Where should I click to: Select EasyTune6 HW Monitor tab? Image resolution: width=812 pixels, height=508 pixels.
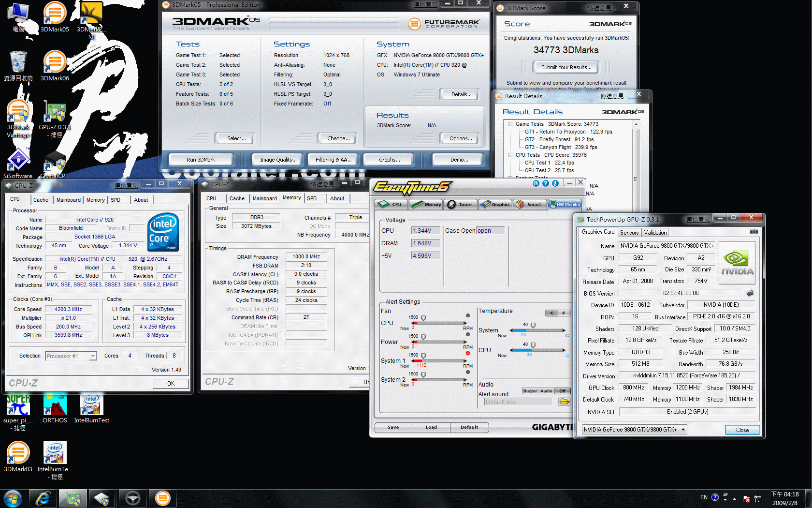point(565,204)
